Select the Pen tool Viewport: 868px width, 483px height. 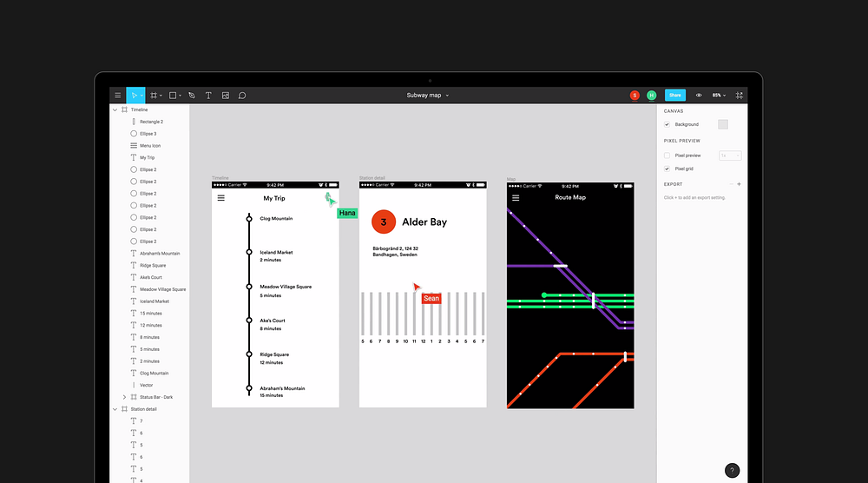tap(192, 96)
